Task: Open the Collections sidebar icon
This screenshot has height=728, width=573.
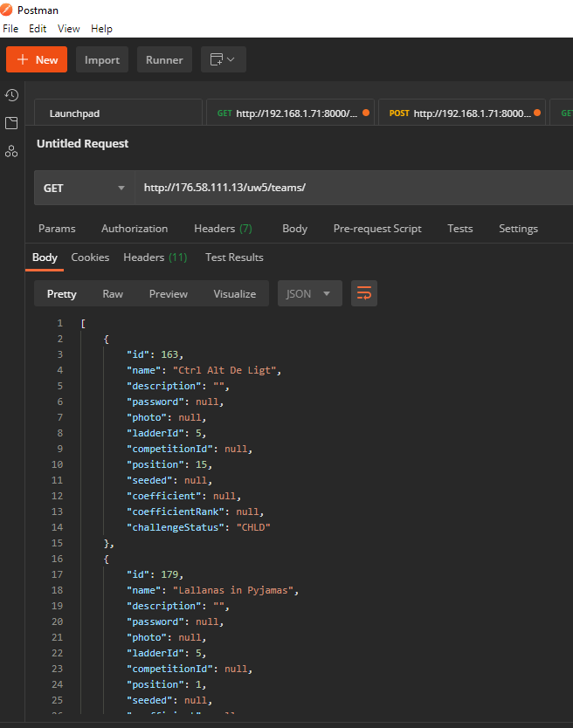Action: pyautogui.click(x=11, y=123)
